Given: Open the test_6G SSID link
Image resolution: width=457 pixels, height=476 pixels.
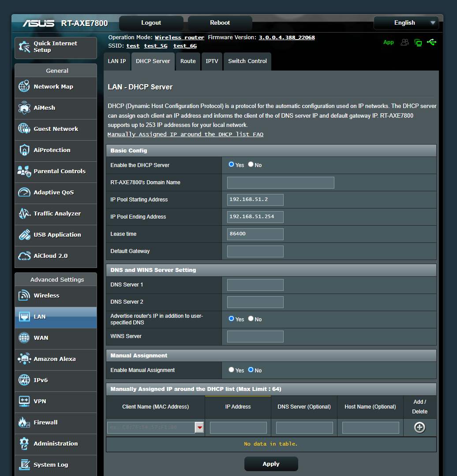Looking at the screenshot, I should pyautogui.click(x=185, y=46).
